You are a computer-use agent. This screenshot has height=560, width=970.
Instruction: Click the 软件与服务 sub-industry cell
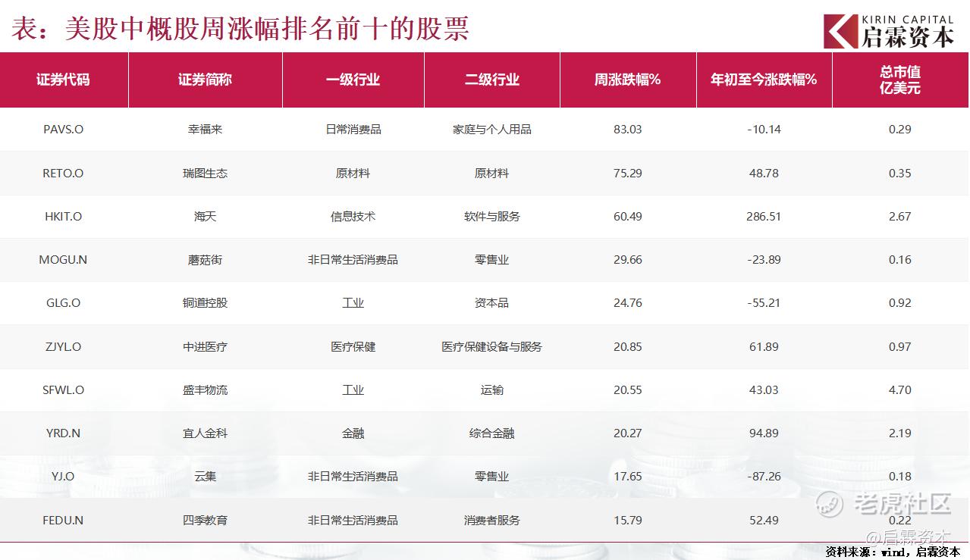pyautogui.click(x=491, y=217)
